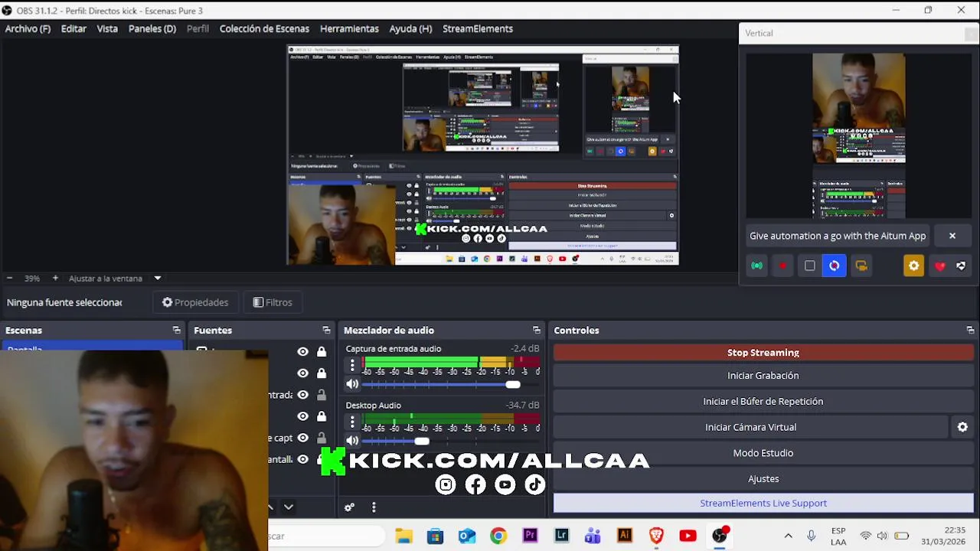Open the Vista menu
The width and height of the screenshot is (980, 551).
(107, 28)
